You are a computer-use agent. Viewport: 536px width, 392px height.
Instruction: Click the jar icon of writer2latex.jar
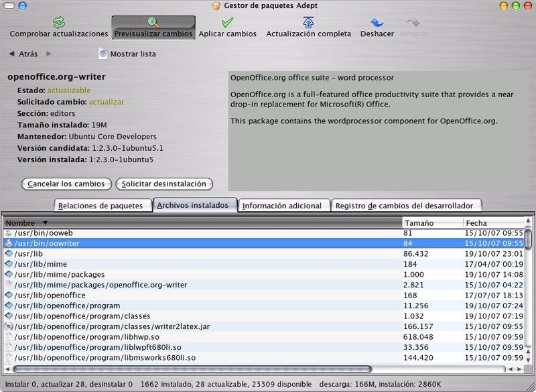(9, 326)
